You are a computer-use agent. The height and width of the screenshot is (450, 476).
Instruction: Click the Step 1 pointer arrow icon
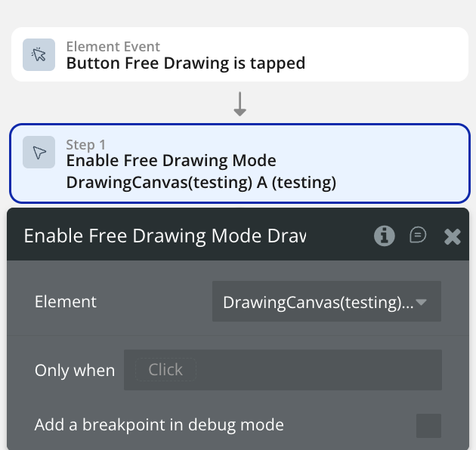tap(39, 153)
